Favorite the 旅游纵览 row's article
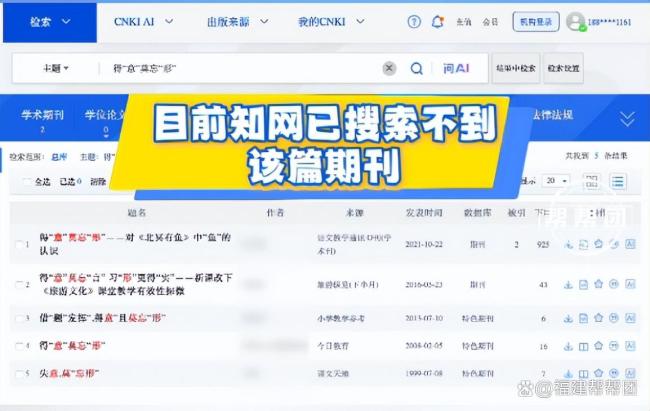This screenshot has width=650, height=411. point(599,284)
